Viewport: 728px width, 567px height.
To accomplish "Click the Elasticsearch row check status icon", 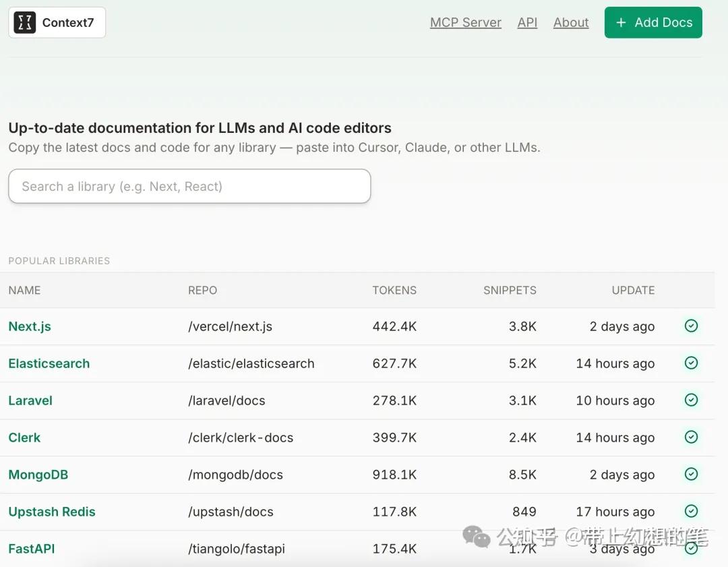I will click(691, 363).
